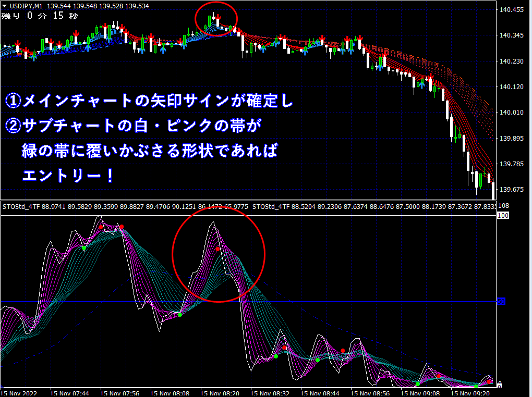Click the 139.895 price axis value
Viewport: 532px width, 397px height.
tap(512, 138)
